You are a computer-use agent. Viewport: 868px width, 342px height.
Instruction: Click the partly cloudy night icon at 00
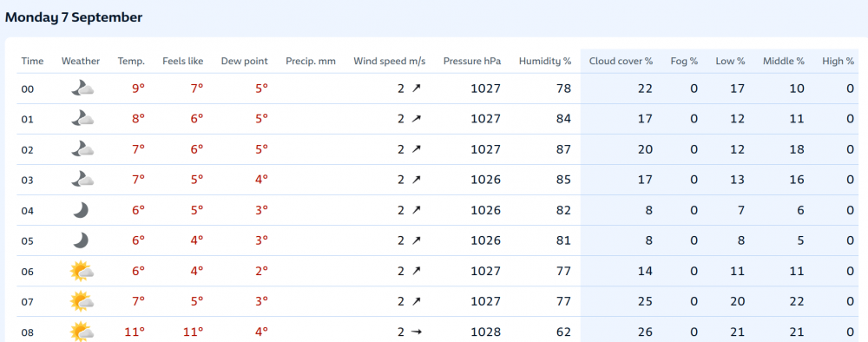[x=82, y=89]
